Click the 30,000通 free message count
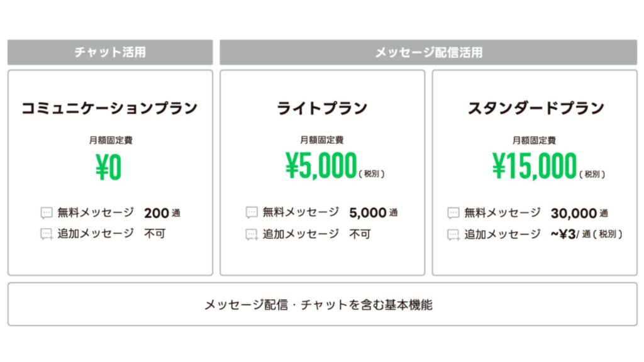Viewport: 644px width, 362px height. (579, 213)
